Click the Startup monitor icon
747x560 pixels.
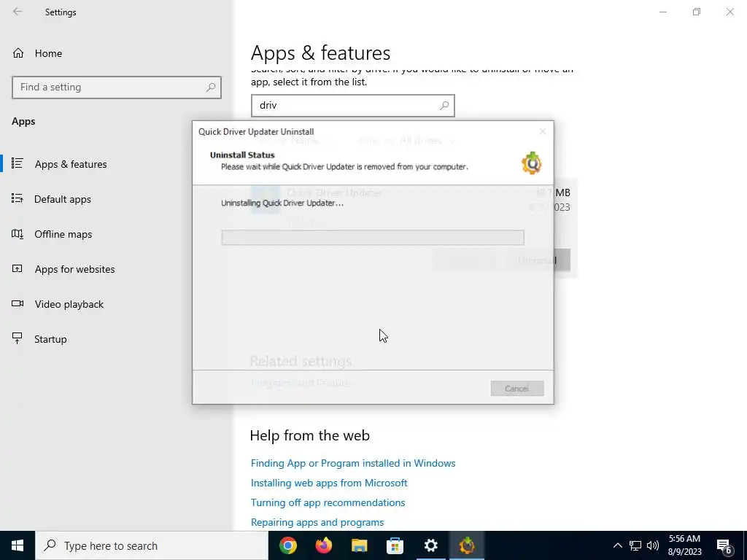(18, 338)
